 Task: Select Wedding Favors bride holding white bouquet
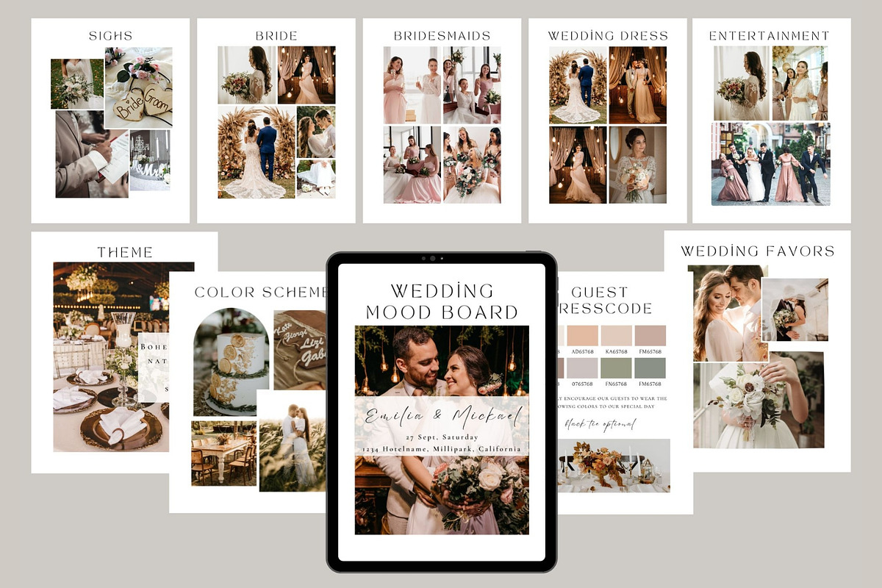[759, 401]
